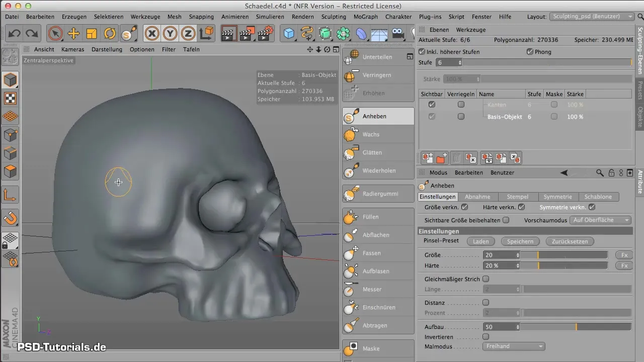Click the Aufbau value stepper arrows

pos(518,327)
